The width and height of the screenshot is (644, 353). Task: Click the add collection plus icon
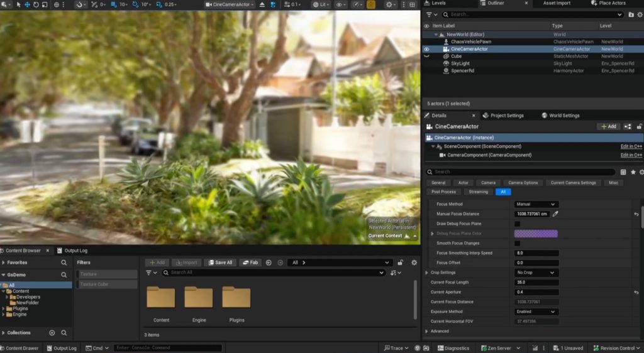[x=52, y=333]
